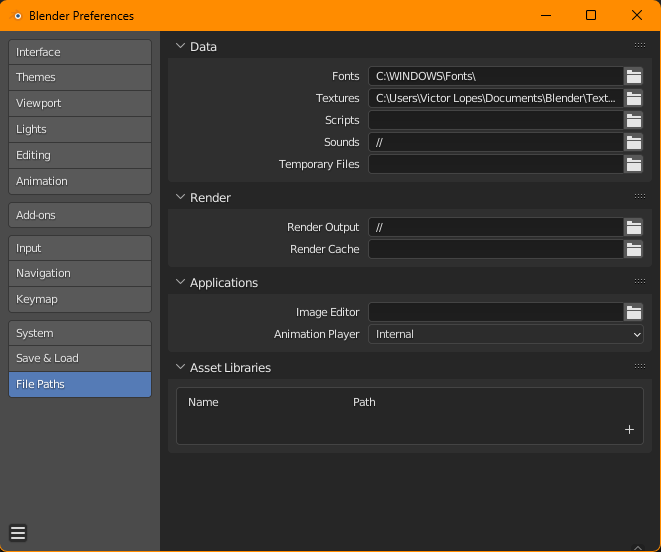
Task: Browse for Temporary Files directory
Action: point(633,164)
